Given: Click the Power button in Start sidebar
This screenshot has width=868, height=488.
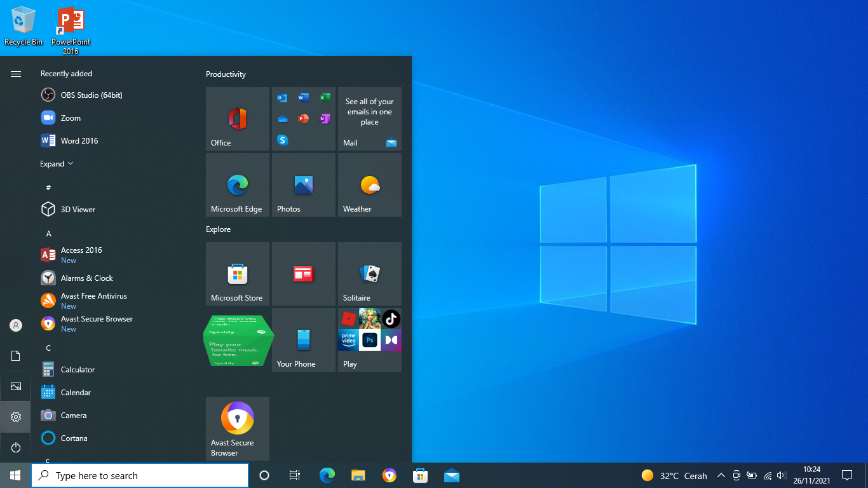Looking at the screenshot, I should (x=16, y=447).
